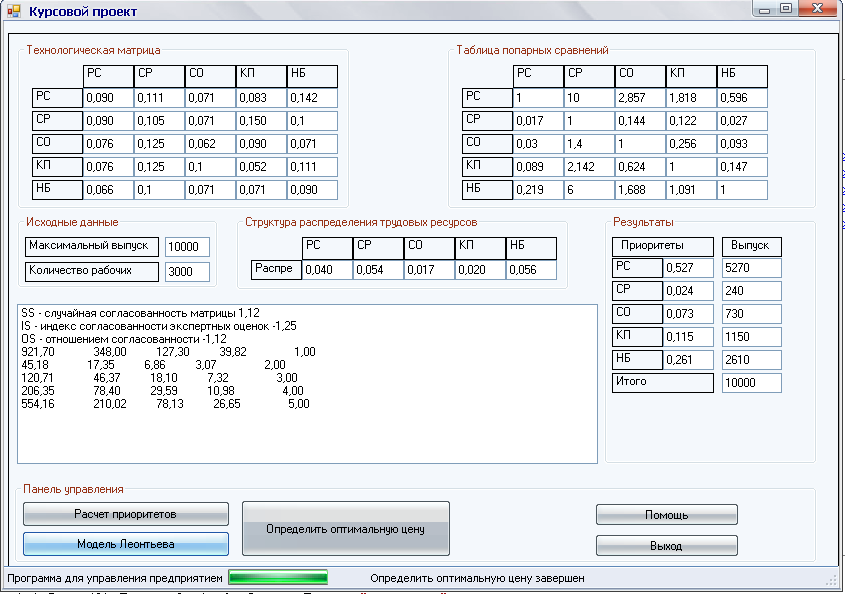The image size is (845, 594).
Task: Select НБ output value 2610
Action: click(751, 360)
